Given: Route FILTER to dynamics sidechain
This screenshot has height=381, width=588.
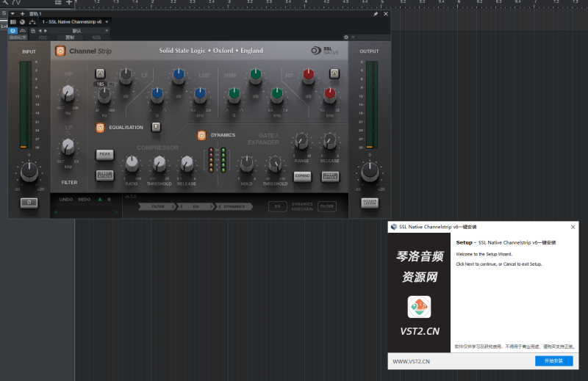Looking at the screenshot, I should (x=327, y=206).
